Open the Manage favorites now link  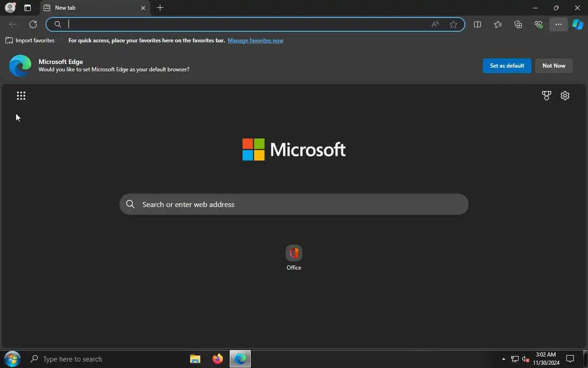click(255, 40)
